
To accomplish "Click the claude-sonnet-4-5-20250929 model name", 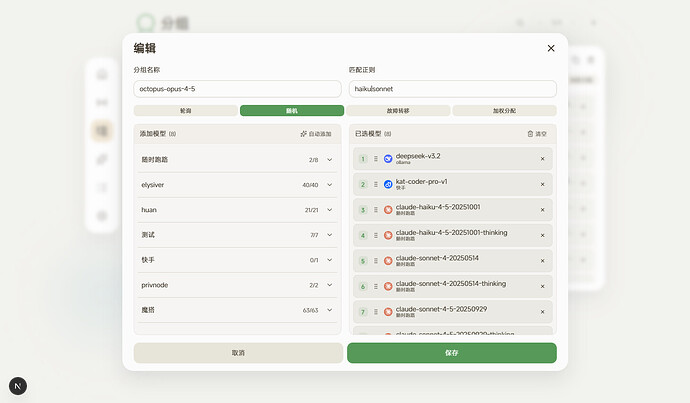I will 441,309.
